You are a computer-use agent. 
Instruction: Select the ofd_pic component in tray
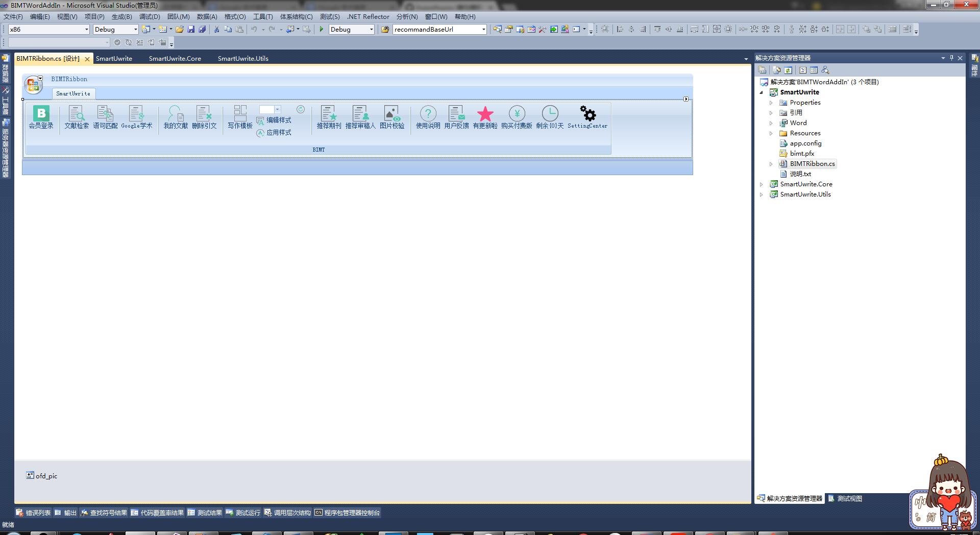tap(42, 476)
